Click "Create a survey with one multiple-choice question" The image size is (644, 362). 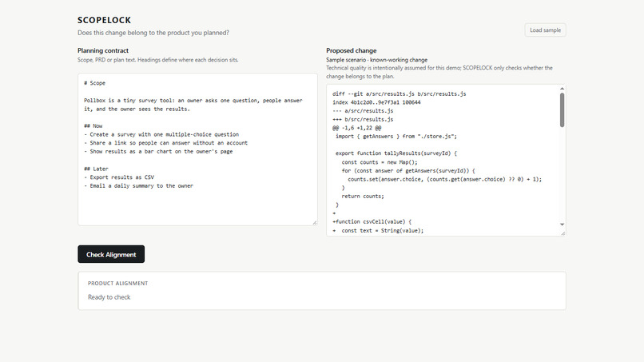(x=161, y=134)
